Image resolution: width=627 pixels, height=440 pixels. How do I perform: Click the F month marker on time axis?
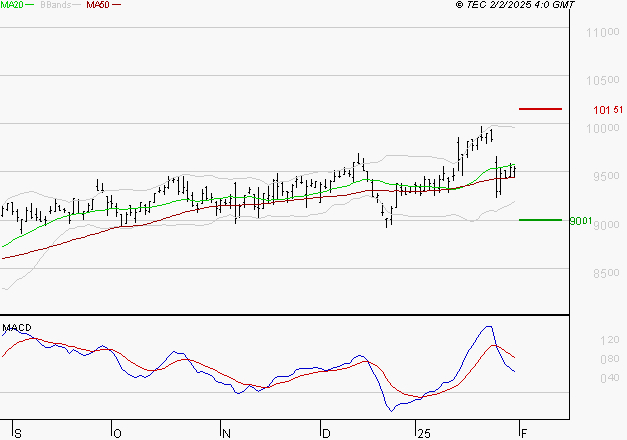tap(524, 434)
